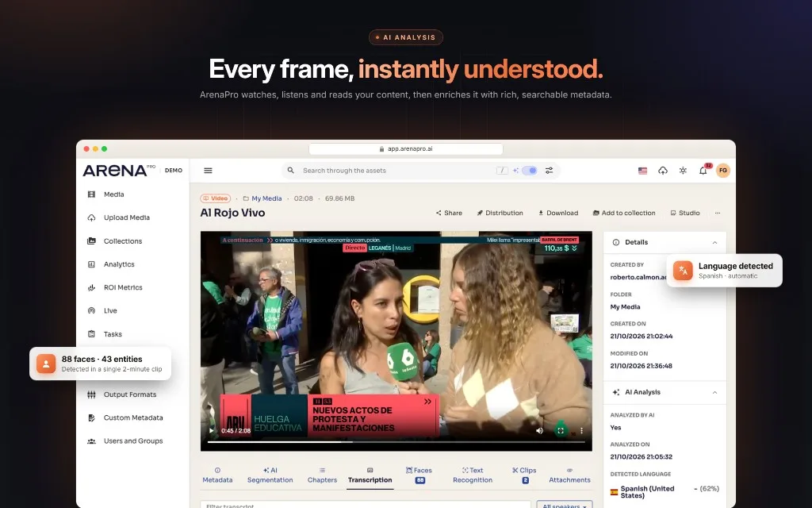This screenshot has height=508, width=812.
Task: Download the Al Rojo Vivo asset
Action: click(x=558, y=213)
